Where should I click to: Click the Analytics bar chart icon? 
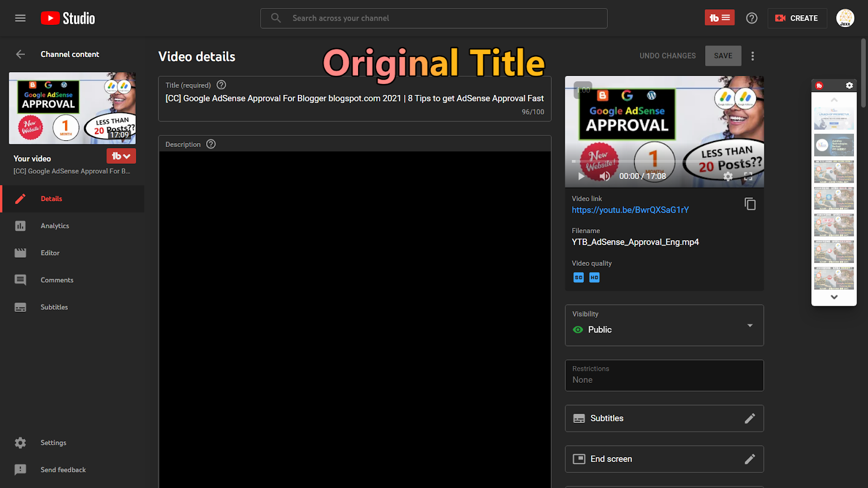(20, 226)
